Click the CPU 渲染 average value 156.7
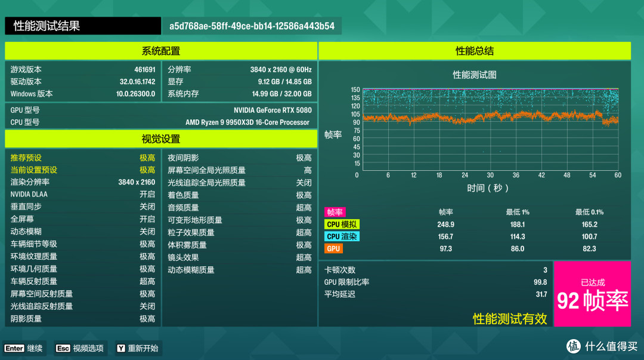644x360 pixels. coord(445,236)
